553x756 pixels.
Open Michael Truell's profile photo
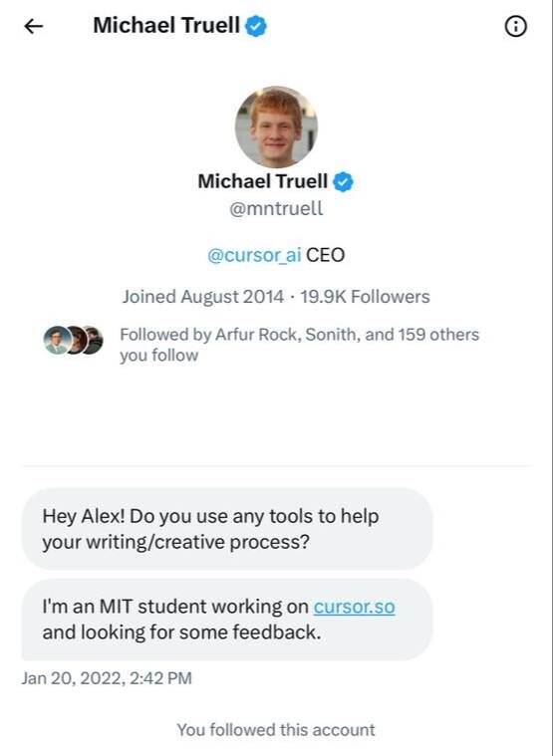[x=276, y=127]
